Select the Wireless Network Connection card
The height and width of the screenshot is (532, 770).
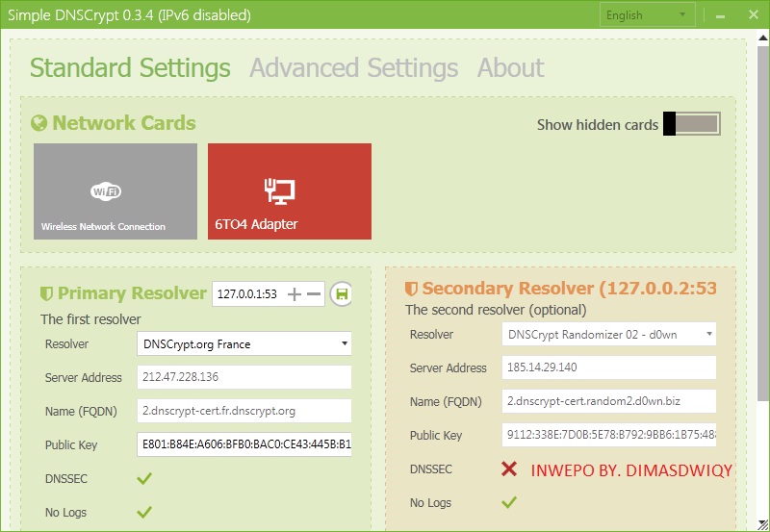point(115,191)
